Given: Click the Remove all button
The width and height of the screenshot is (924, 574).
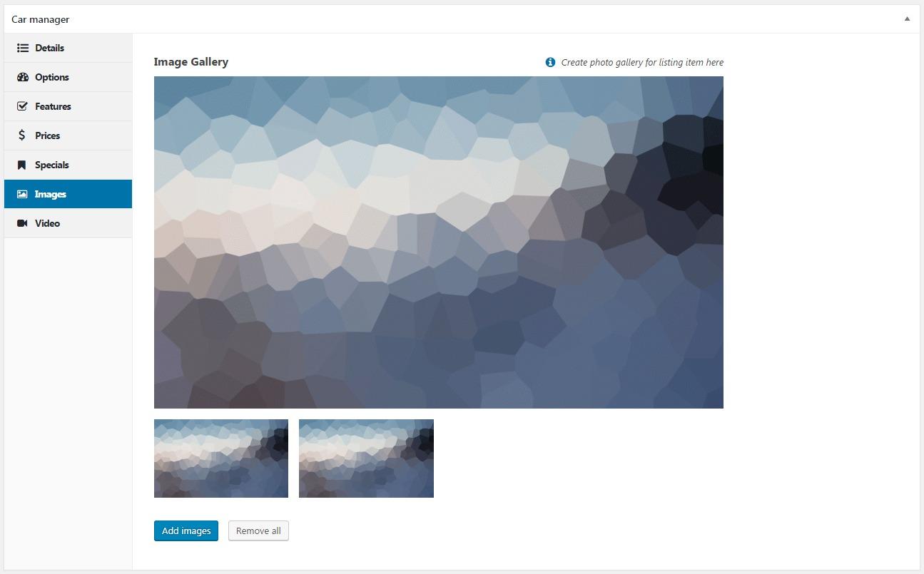Looking at the screenshot, I should (x=258, y=531).
